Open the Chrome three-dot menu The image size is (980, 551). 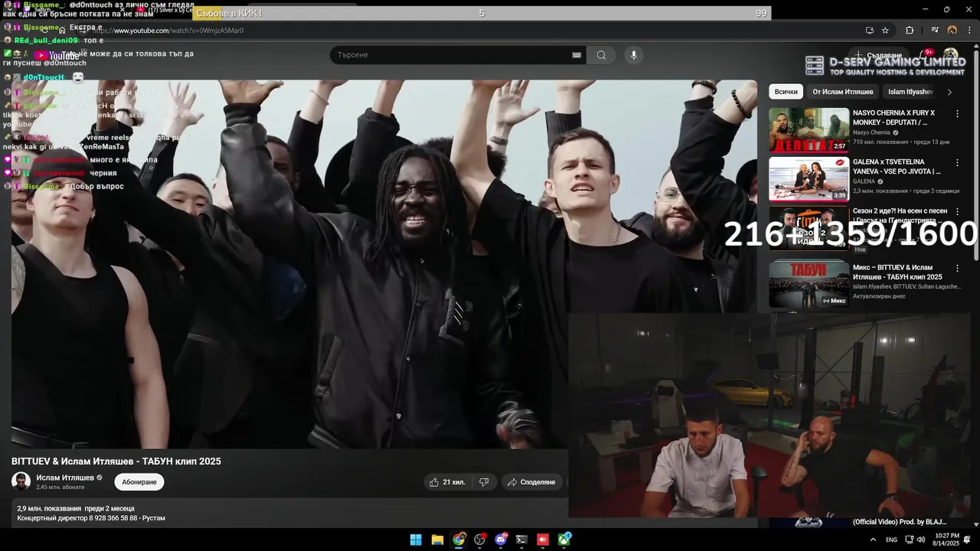click(969, 31)
